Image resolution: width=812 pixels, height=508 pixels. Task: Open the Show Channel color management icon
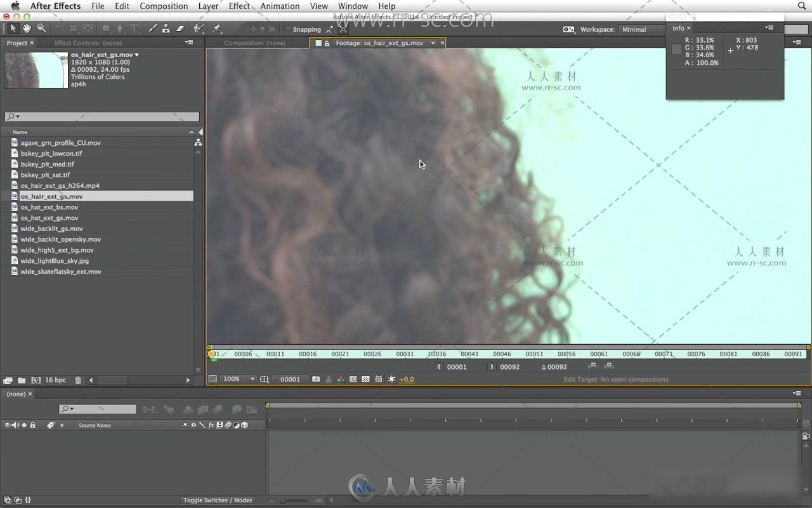(x=341, y=379)
